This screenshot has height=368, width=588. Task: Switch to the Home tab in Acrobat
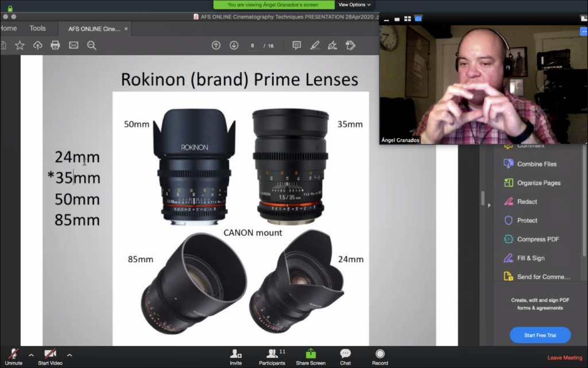[8, 28]
